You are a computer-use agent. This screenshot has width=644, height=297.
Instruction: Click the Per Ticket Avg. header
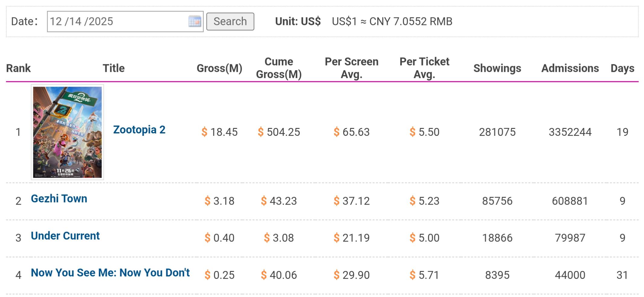point(424,68)
